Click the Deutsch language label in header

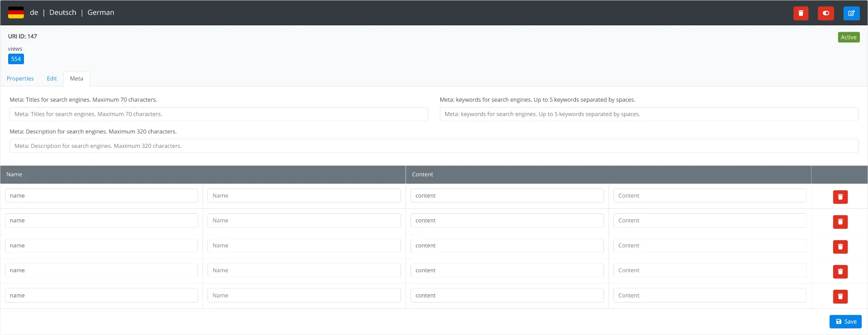tap(63, 13)
